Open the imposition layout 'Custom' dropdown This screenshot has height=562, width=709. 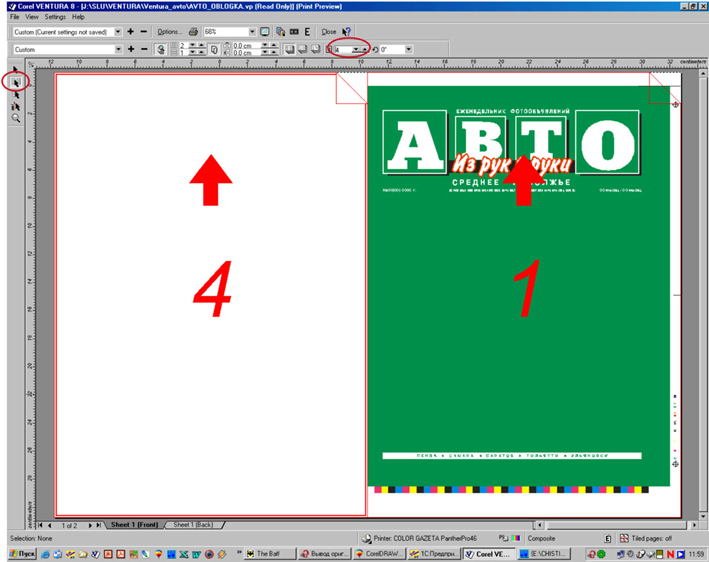pyautogui.click(x=118, y=49)
